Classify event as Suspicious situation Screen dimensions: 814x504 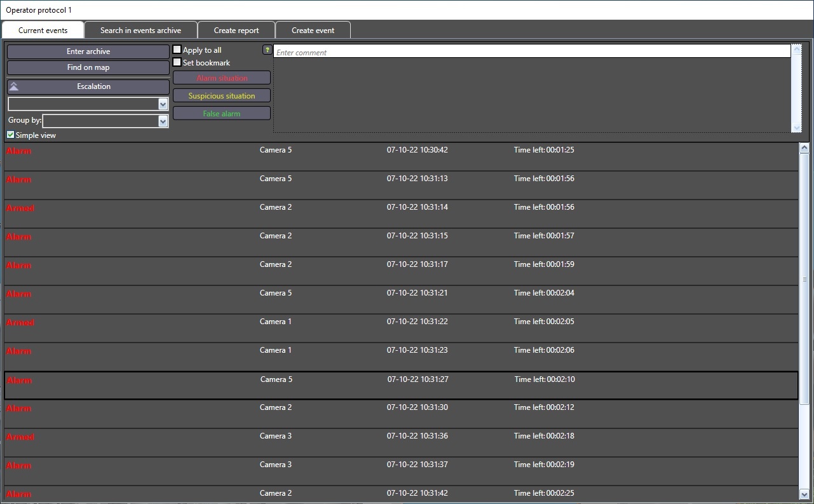coord(222,96)
